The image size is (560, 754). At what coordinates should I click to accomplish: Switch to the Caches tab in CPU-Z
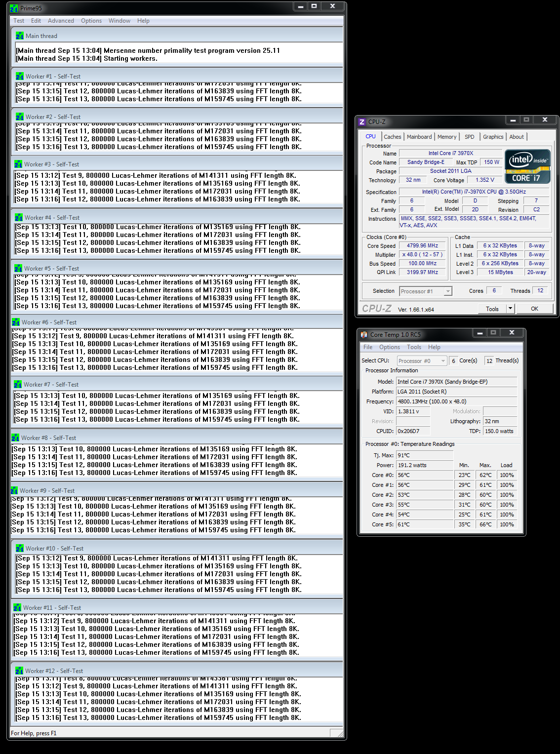(393, 137)
